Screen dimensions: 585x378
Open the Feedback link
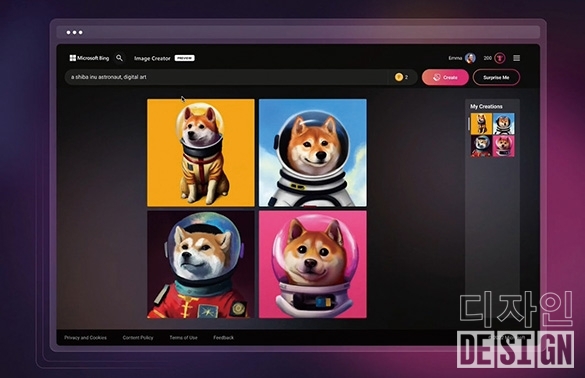point(223,338)
